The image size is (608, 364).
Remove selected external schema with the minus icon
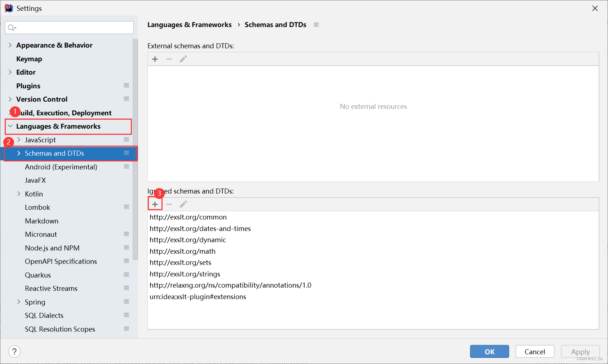tap(169, 59)
